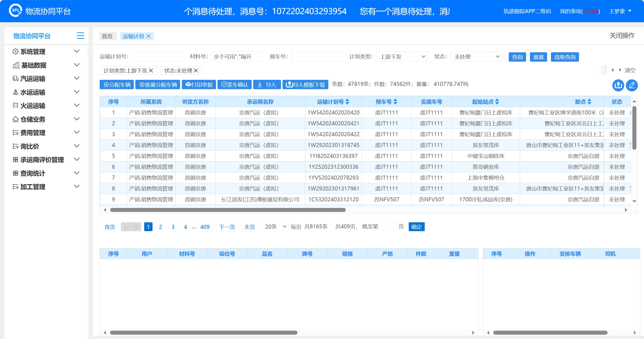Focus the 运输计划号 input field
This screenshot has height=339, width=644.
(157, 57)
